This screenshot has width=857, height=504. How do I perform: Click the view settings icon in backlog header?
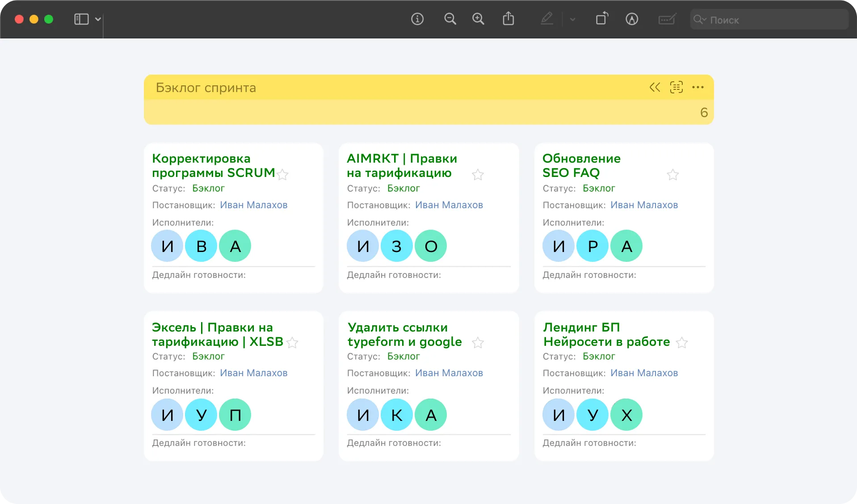pos(676,88)
